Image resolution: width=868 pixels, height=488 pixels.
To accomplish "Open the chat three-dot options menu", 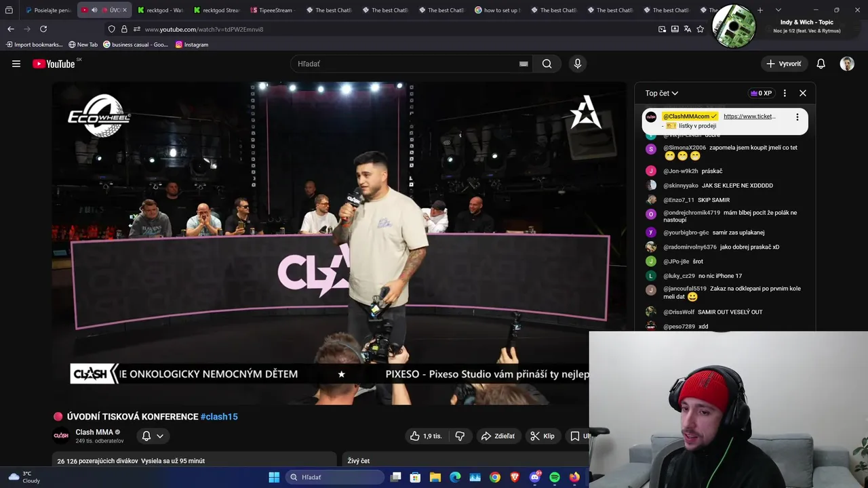I will coord(785,93).
